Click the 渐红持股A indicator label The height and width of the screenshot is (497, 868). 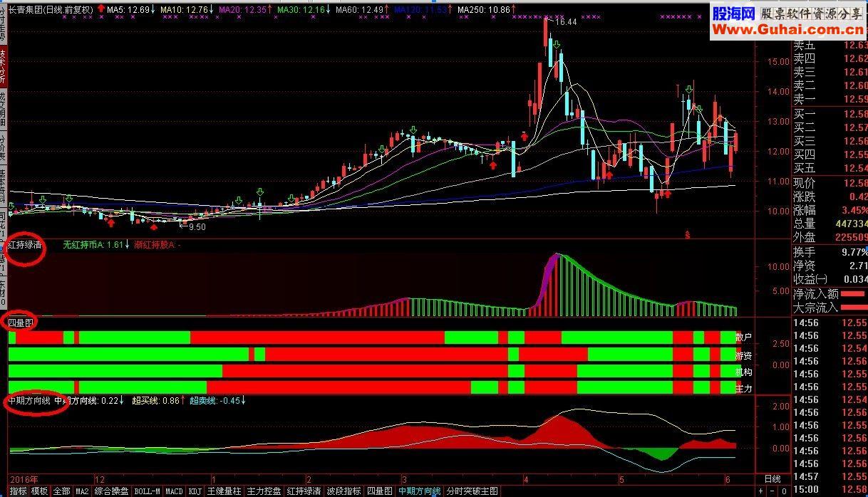pos(154,244)
